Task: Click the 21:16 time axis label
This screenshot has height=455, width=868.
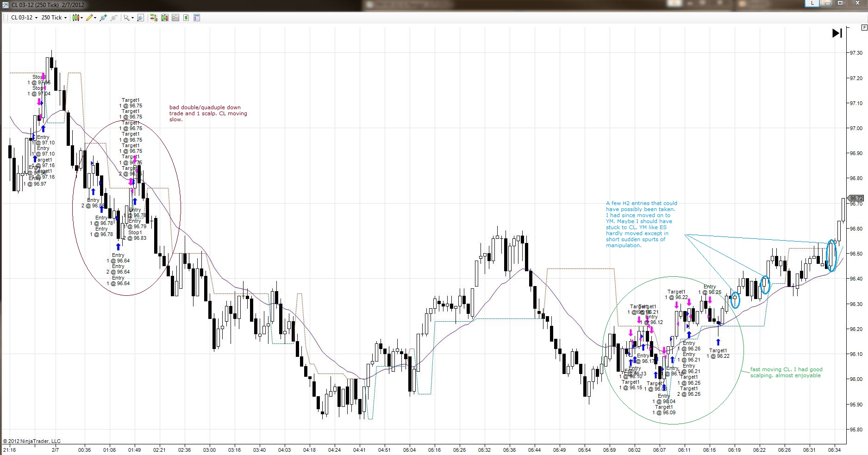Action: click(9, 450)
